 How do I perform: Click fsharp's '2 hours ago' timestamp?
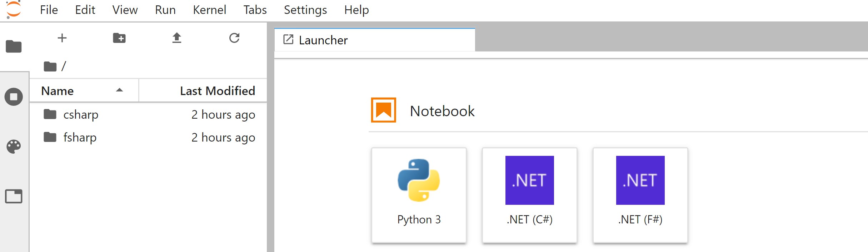(223, 138)
